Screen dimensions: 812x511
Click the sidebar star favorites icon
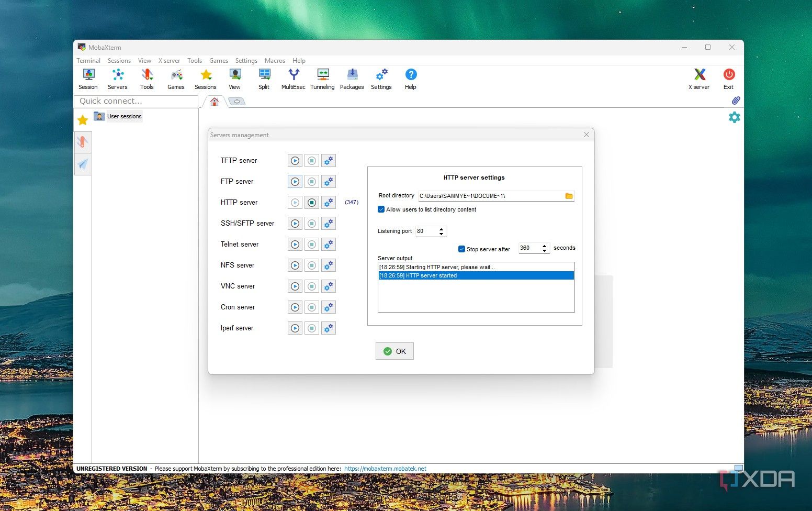point(83,120)
